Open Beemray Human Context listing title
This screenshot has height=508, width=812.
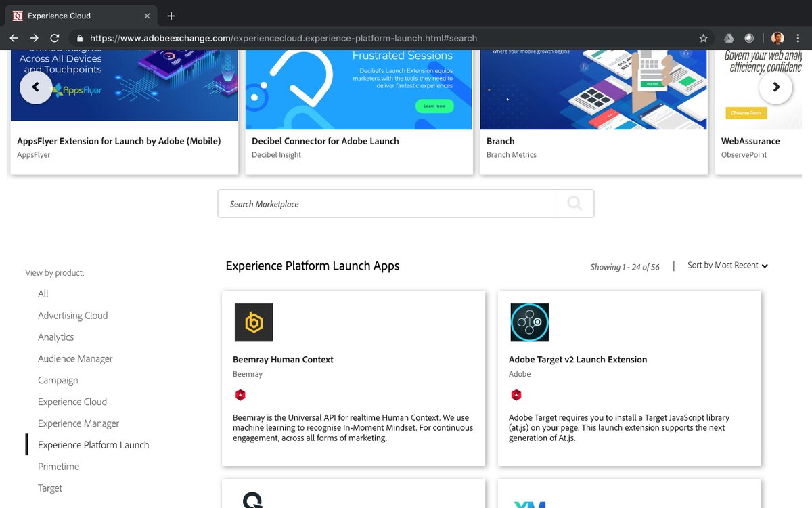[x=283, y=360]
